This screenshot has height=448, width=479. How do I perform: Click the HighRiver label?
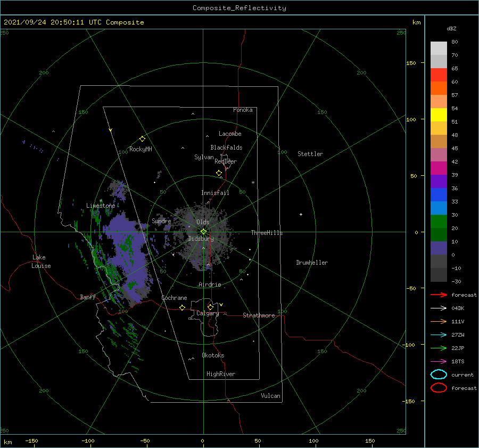tap(221, 374)
